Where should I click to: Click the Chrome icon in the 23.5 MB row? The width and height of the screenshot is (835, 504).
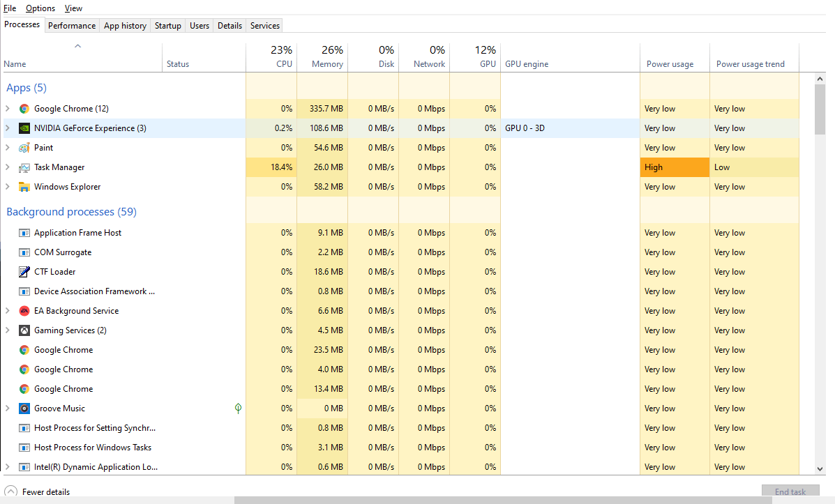click(x=24, y=350)
